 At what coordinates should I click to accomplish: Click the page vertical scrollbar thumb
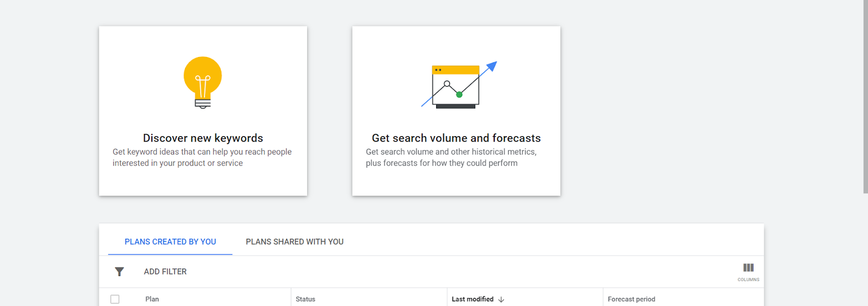[x=865, y=98]
